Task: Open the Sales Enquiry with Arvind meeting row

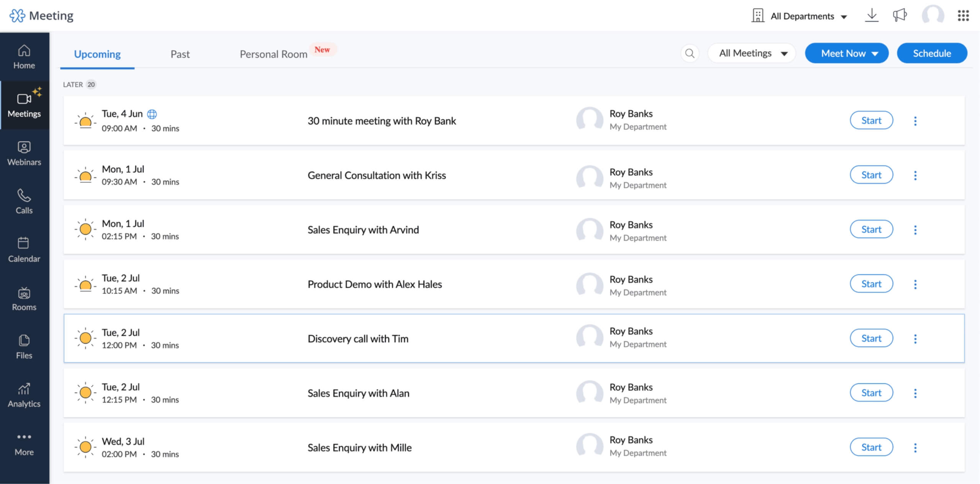Action: pyautogui.click(x=363, y=230)
